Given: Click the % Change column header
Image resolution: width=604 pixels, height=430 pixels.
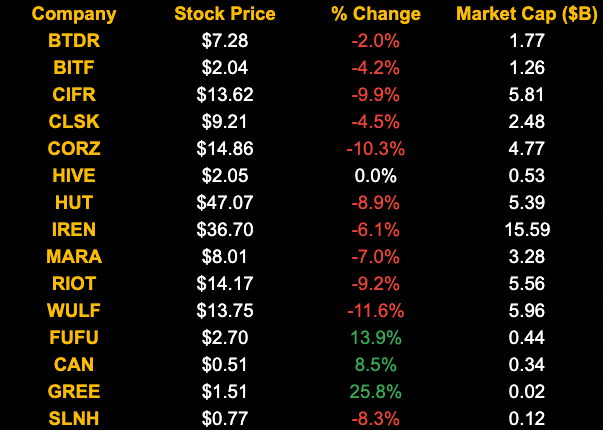Looking at the screenshot, I should pos(376,15).
